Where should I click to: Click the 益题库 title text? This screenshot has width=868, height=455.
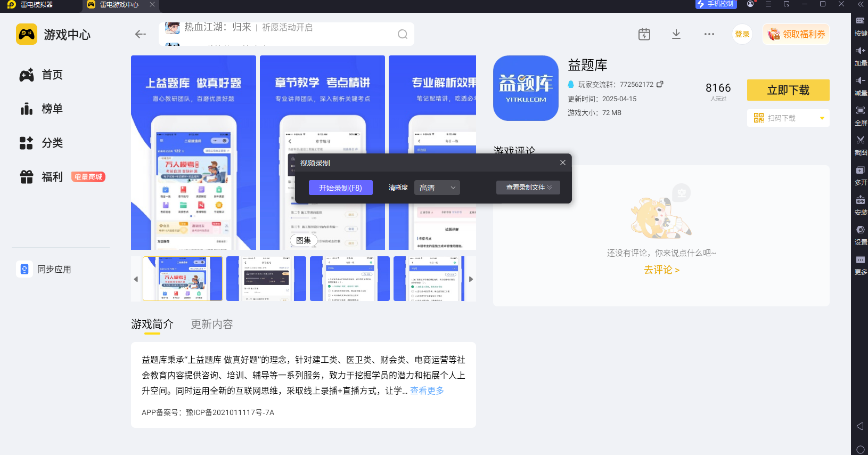coord(587,65)
